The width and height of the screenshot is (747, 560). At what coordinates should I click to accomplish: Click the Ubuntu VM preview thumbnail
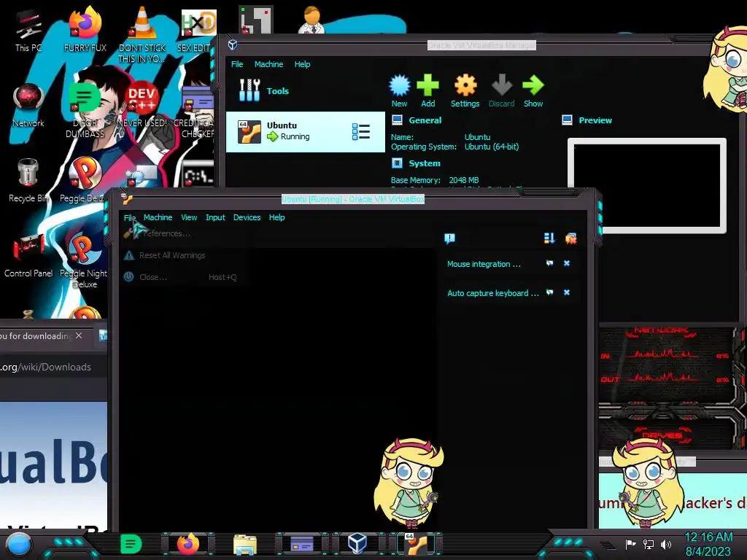click(647, 186)
